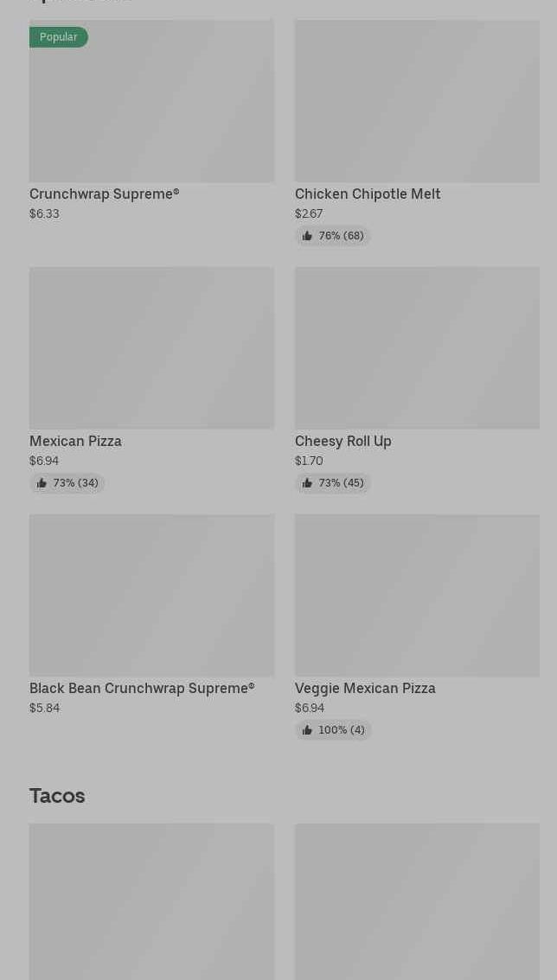Click the Black Bean Crunchwrap Supreme title
Screen dimensions: 557x980
coord(142,689)
